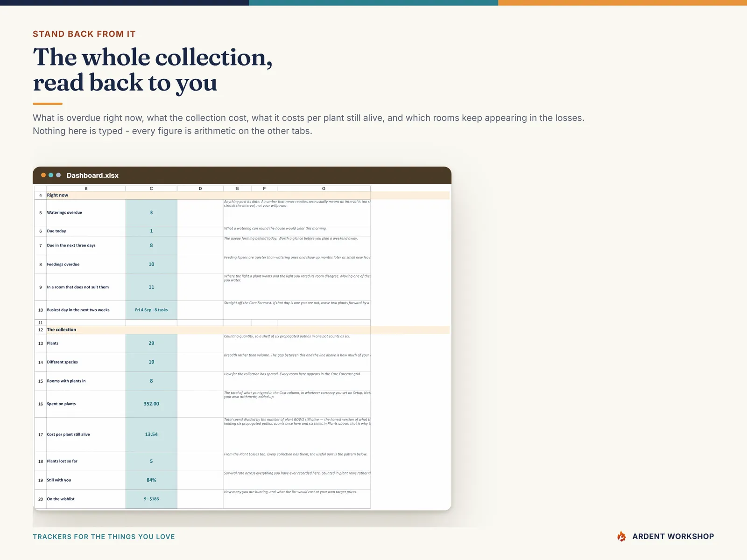Select column E header
747x560 pixels.
[237, 189]
